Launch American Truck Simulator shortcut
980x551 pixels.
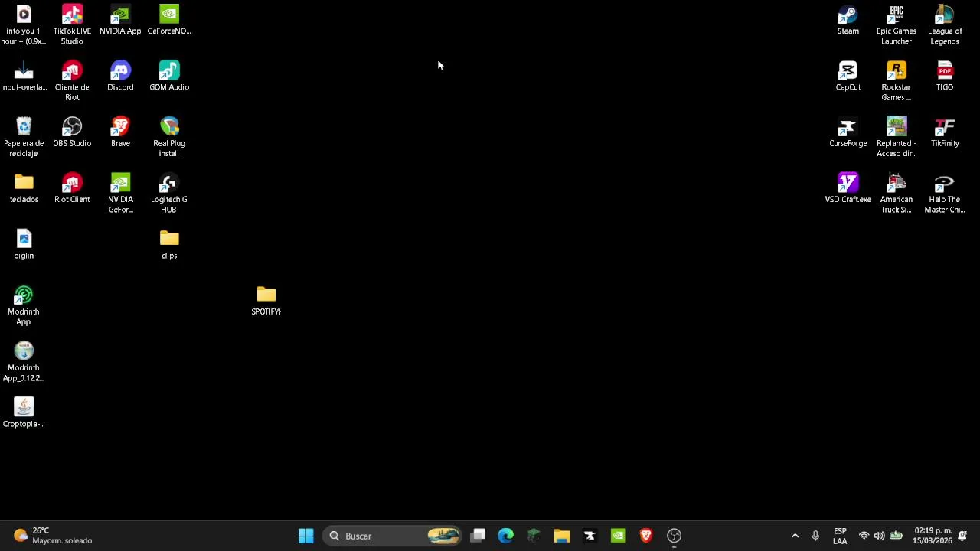pos(897,193)
